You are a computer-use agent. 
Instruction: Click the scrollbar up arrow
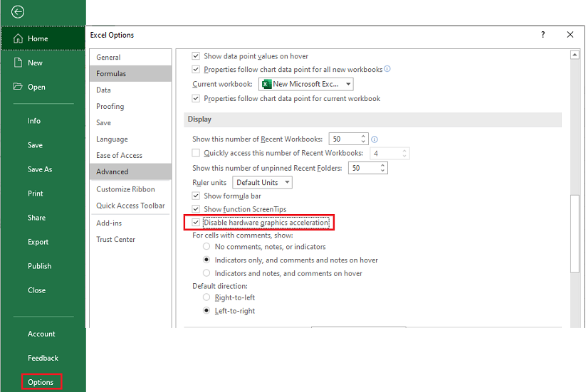tap(575, 55)
